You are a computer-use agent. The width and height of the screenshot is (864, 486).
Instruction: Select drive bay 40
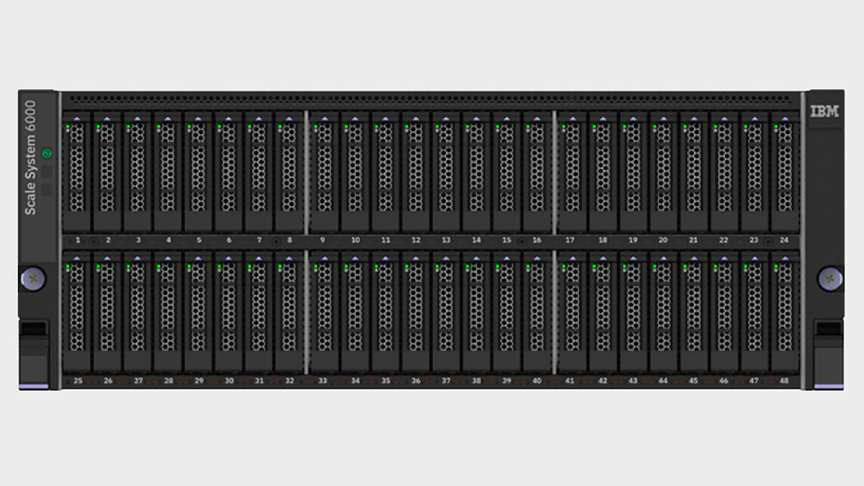coord(537,313)
